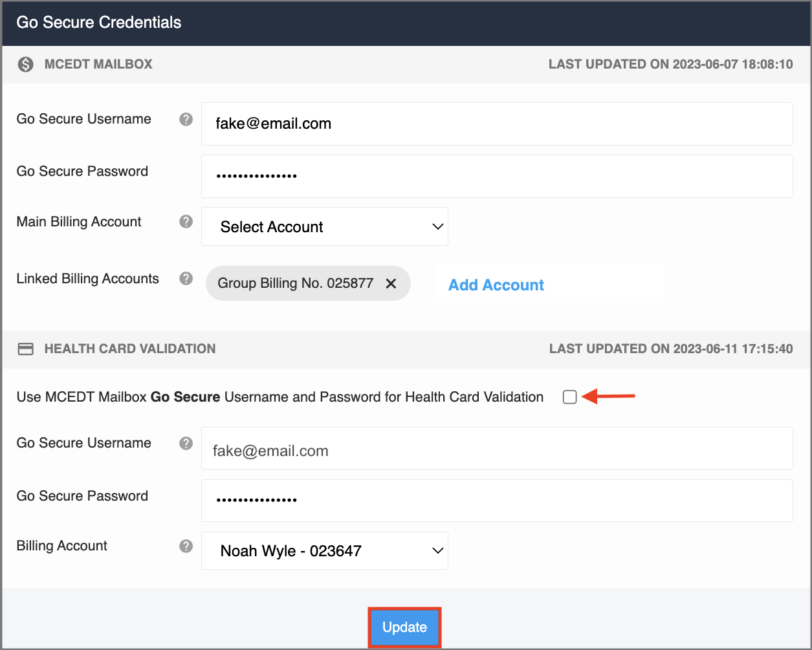Show help for Linked Billing Accounts

pos(186,279)
